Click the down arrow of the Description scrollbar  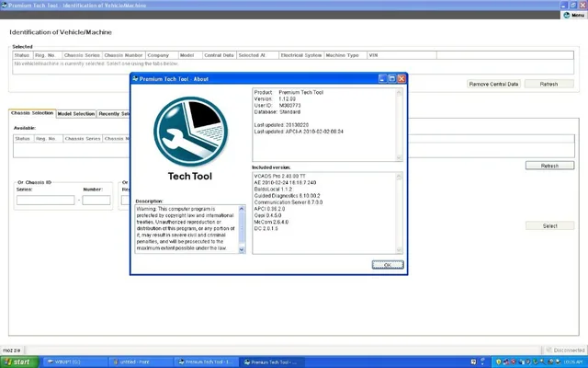[x=242, y=249]
